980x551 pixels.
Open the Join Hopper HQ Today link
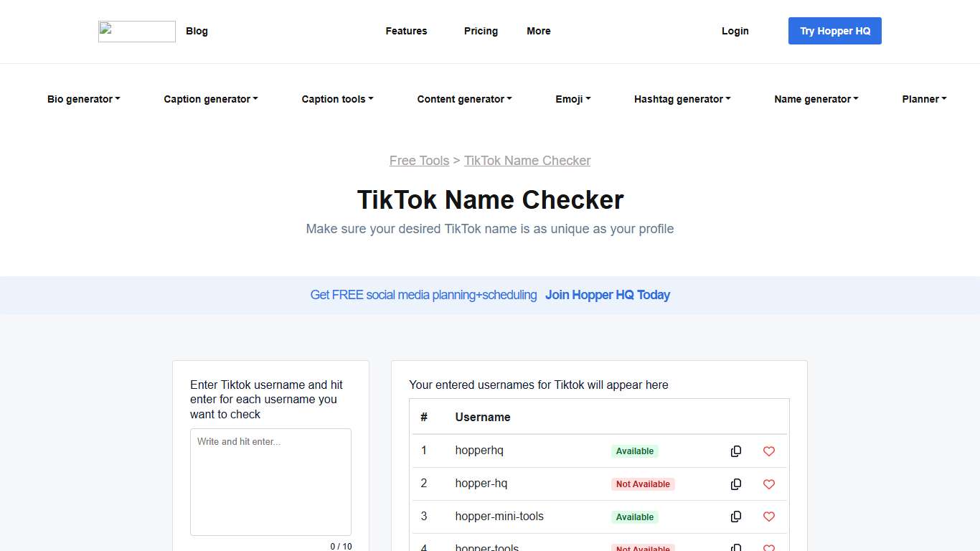pyautogui.click(x=608, y=295)
